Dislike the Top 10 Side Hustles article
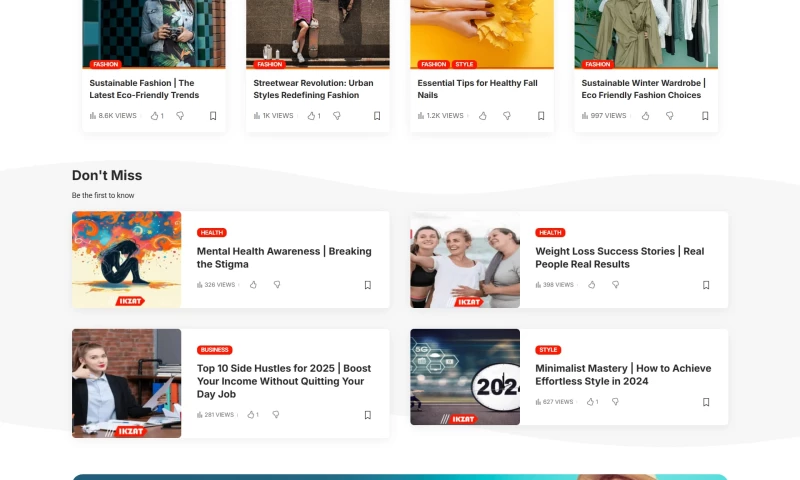The width and height of the screenshot is (800, 480). tap(276, 414)
